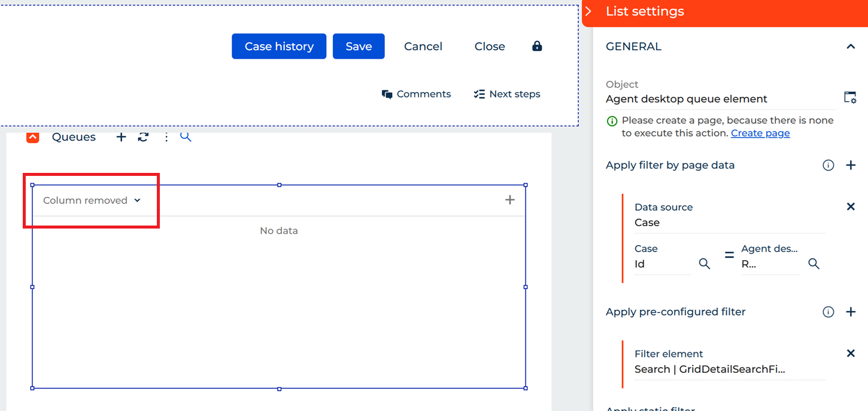This screenshot has width=868, height=411.
Task: Remove the Case data source filter
Action: pyautogui.click(x=851, y=206)
